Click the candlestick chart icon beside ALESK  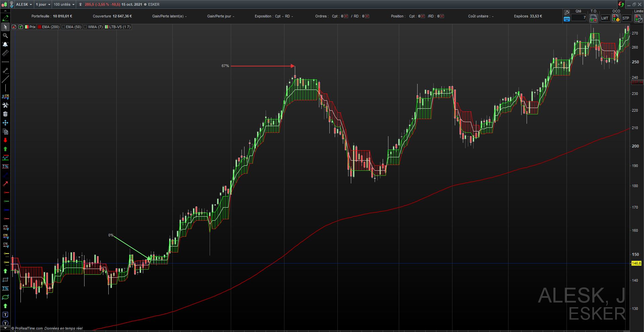[x=5, y=4]
